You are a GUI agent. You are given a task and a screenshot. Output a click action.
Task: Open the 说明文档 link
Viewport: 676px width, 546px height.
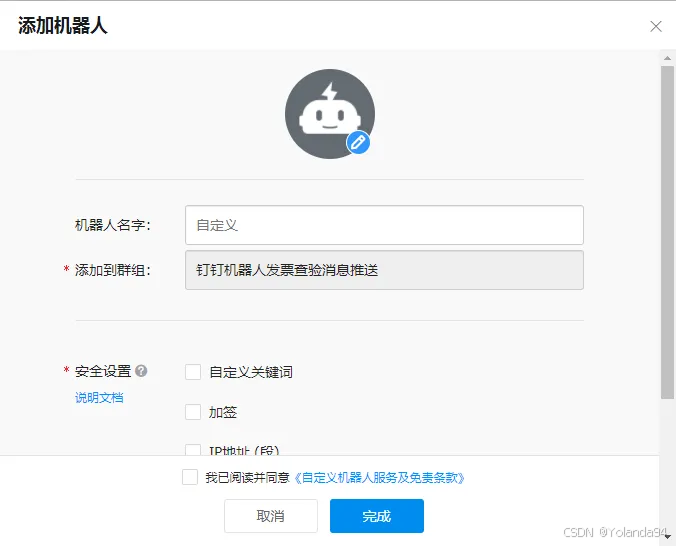pyautogui.click(x=99, y=398)
